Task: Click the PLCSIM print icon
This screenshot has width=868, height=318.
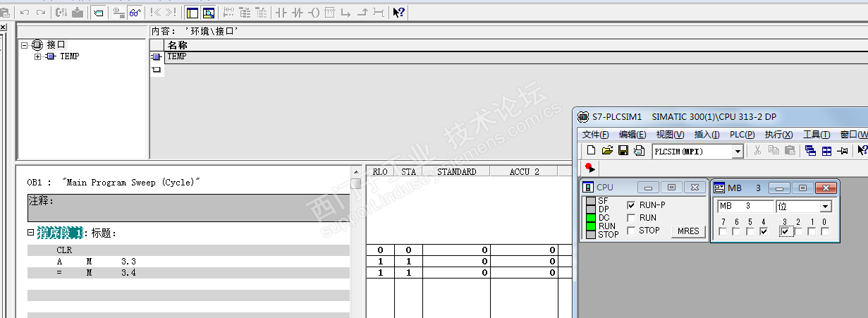Action: pos(639,150)
